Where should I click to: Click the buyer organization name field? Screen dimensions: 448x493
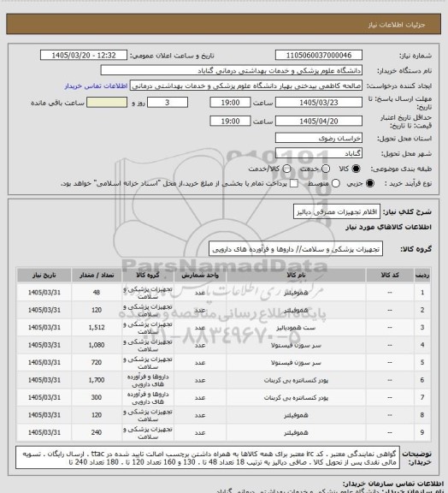pos(231,70)
